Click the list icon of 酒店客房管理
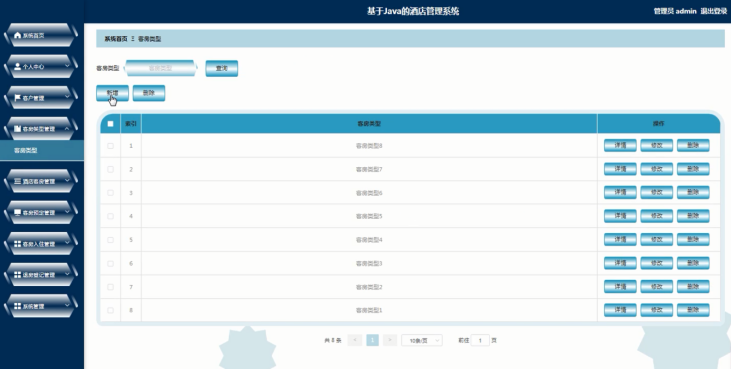Viewport: 732px width, 369px height. [18, 181]
